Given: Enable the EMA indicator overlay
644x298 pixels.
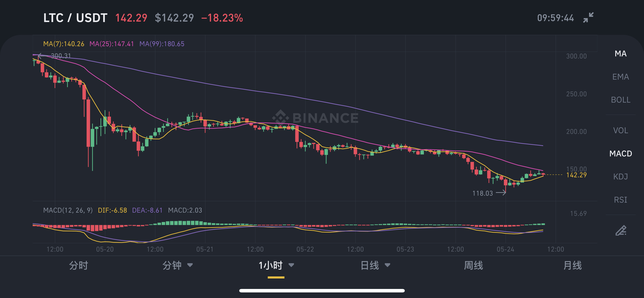Looking at the screenshot, I should pyautogui.click(x=621, y=77).
